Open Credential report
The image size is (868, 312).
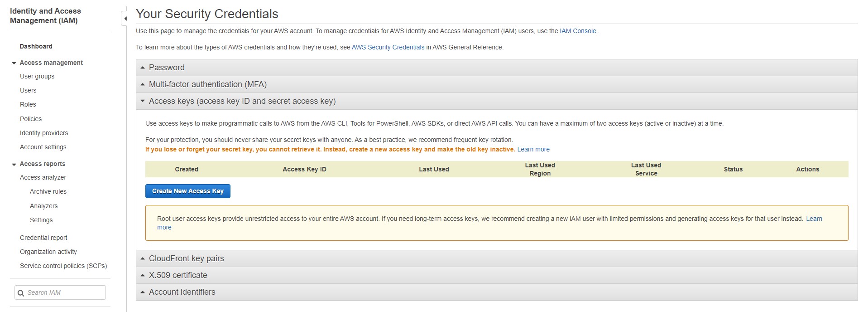[x=43, y=238]
